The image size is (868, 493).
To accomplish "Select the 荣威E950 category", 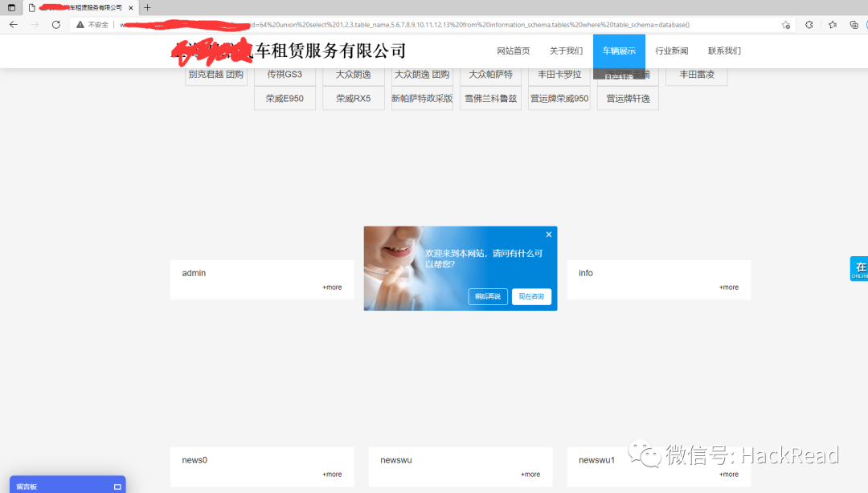I will pos(285,99).
